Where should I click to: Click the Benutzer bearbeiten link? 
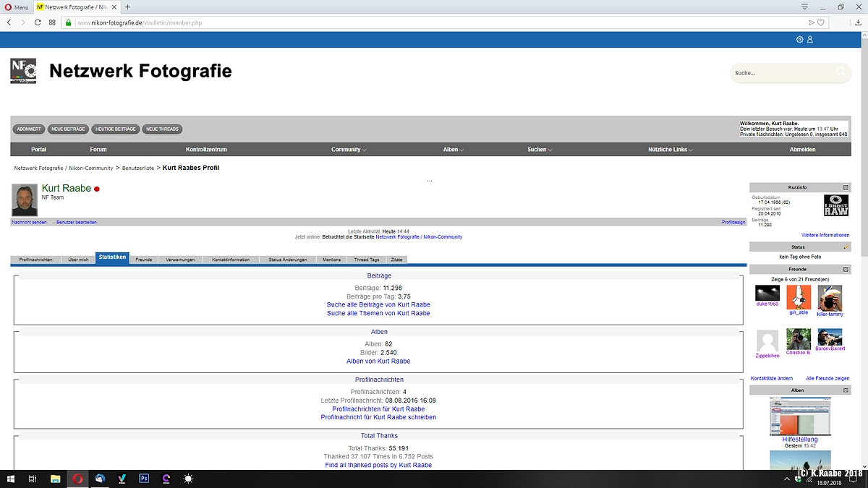coord(77,222)
